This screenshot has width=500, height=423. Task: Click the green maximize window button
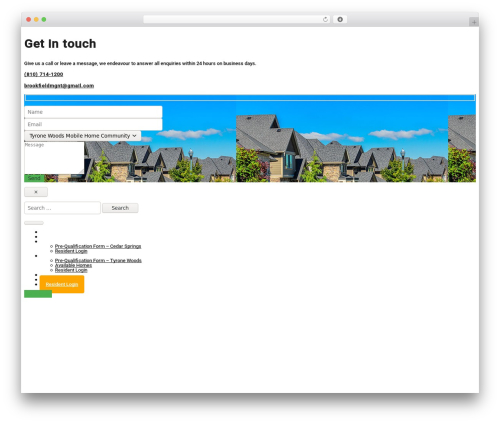pyautogui.click(x=44, y=19)
